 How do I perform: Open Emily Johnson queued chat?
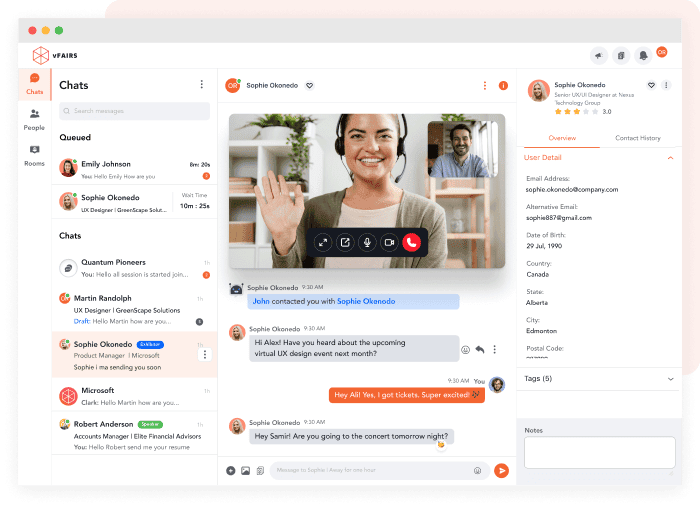(134, 168)
